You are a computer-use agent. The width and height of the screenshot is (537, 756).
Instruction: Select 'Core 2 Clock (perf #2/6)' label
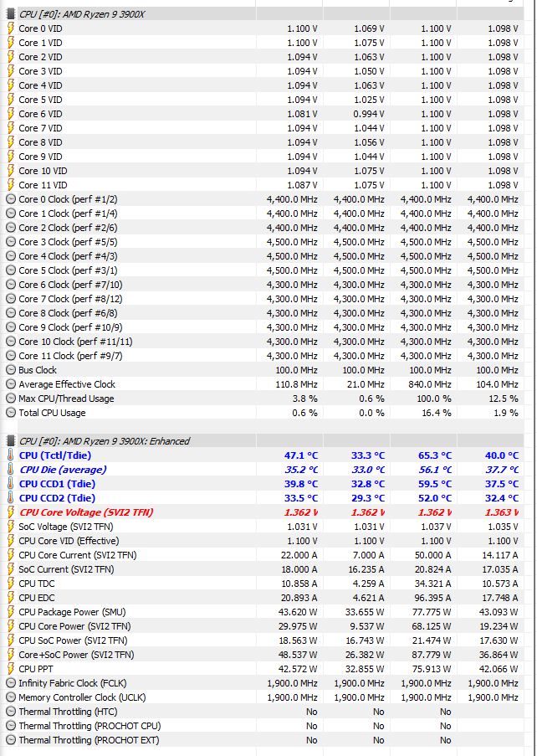(x=68, y=228)
